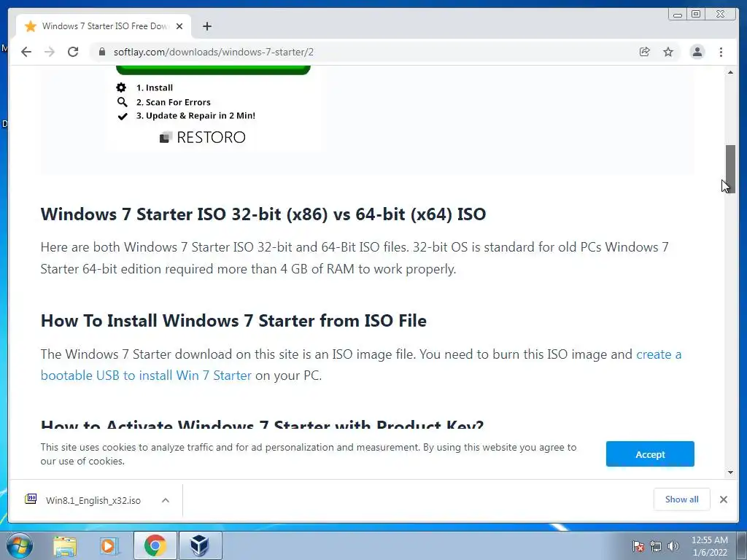Accept the cookies notice

coord(650,454)
